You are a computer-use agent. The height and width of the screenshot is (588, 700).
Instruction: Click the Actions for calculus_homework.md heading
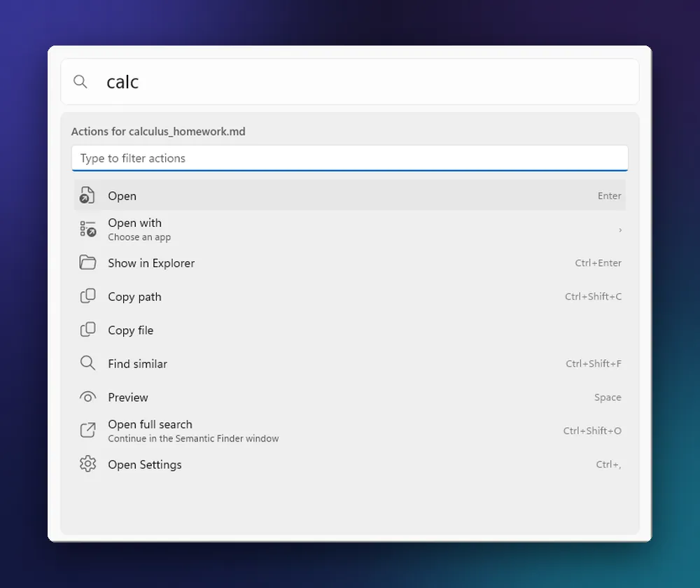[x=158, y=132]
